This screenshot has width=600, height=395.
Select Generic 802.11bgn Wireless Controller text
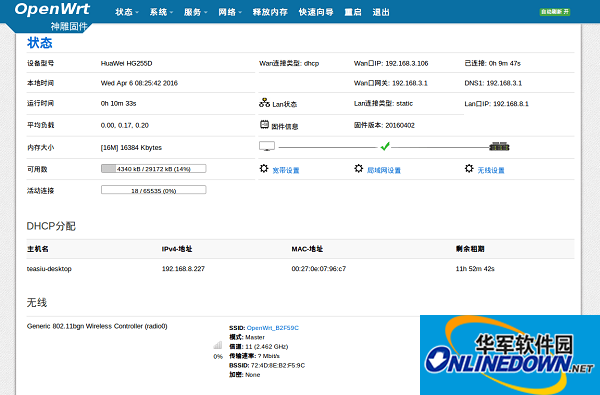97,326
